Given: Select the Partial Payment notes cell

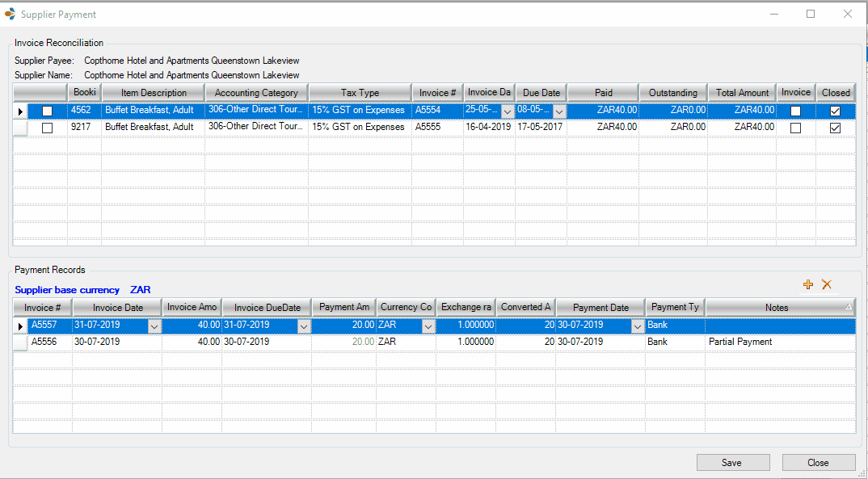Looking at the screenshot, I should pos(779,342).
